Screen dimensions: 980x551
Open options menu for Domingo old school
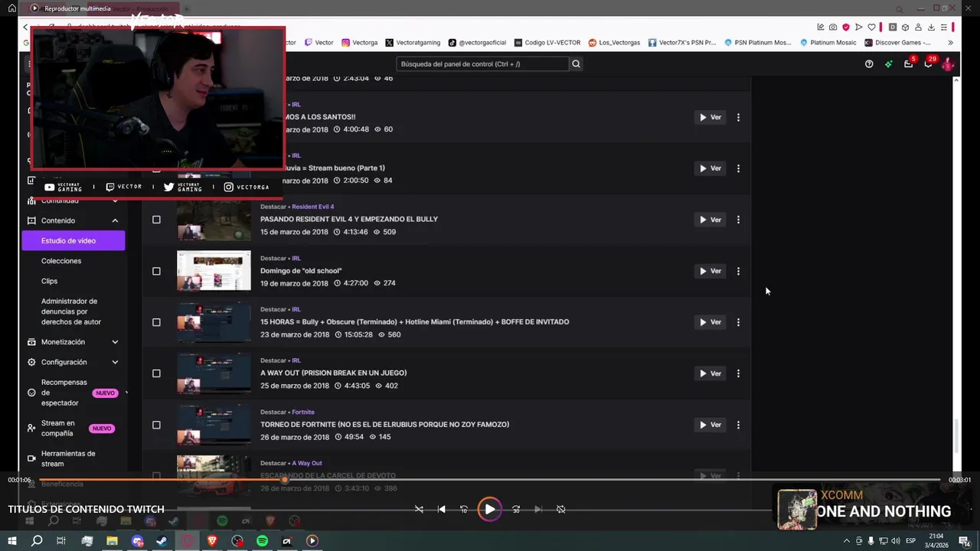click(738, 271)
